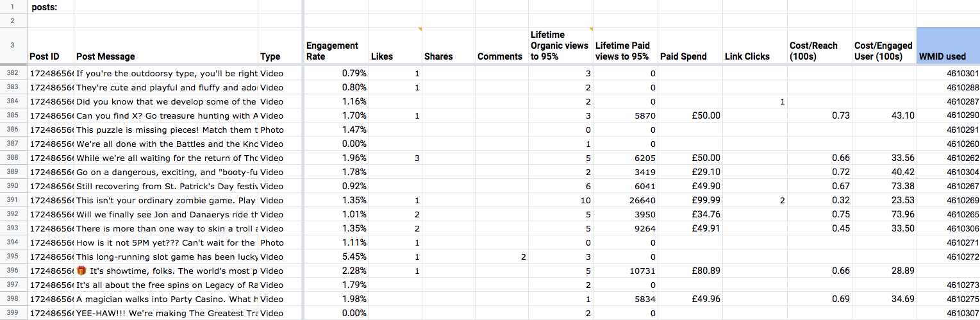Click WMID cell 4610306
Screen dimensions: 980x320
pyautogui.click(x=948, y=229)
